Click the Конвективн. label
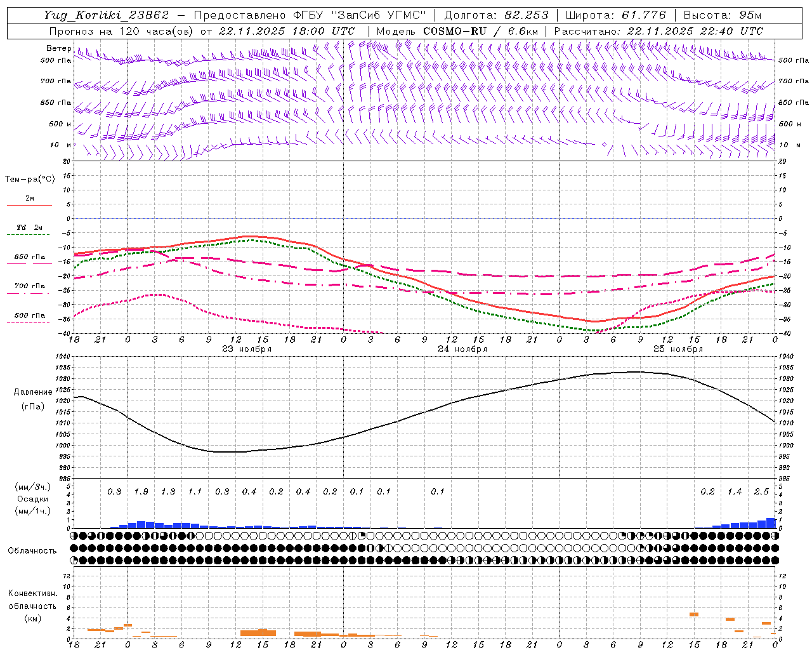Viewport: 812px width, 650px height. click(32, 594)
